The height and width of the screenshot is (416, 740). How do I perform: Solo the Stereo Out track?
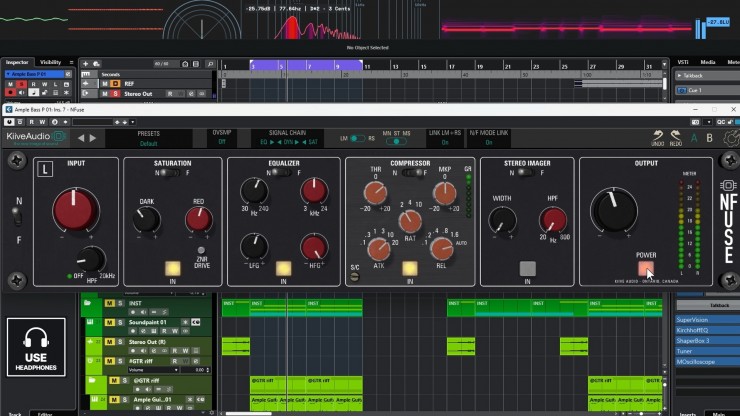(x=115, y=93)
